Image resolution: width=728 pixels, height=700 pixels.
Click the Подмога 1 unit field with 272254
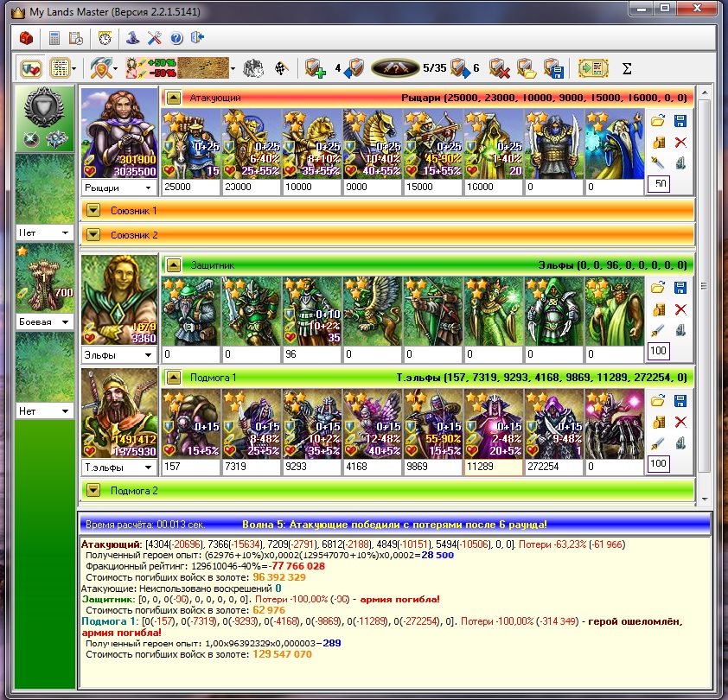[553, 467]
